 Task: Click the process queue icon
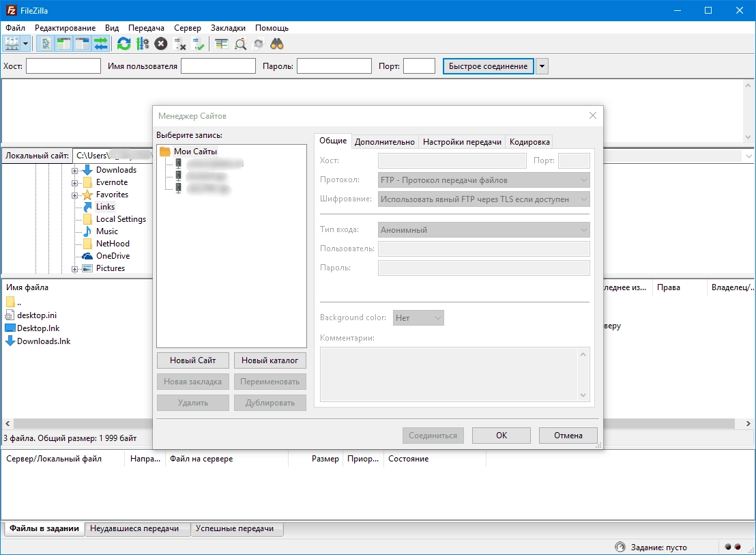(142, 44)
